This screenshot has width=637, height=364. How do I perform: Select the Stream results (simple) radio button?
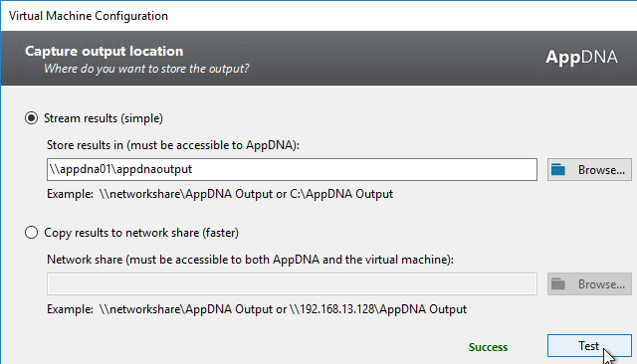[31, 118]
